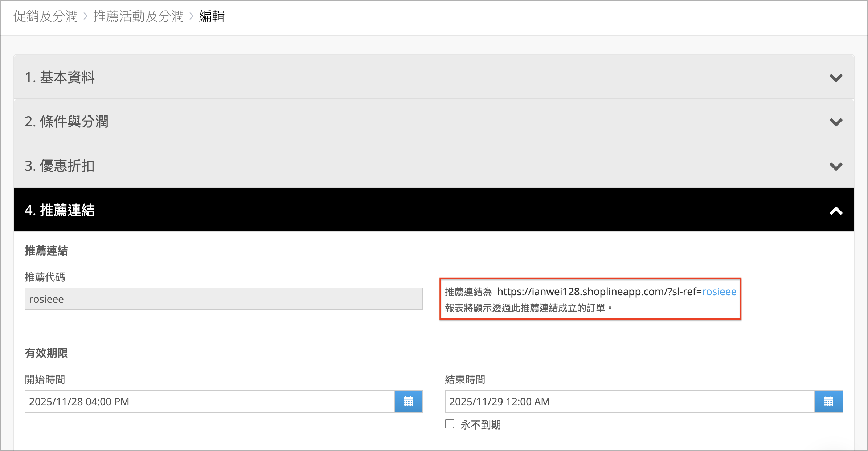This screenshot has width=868, height=451.
Task: Select the 有效期限 heading
Action: (x=46, y=353)
